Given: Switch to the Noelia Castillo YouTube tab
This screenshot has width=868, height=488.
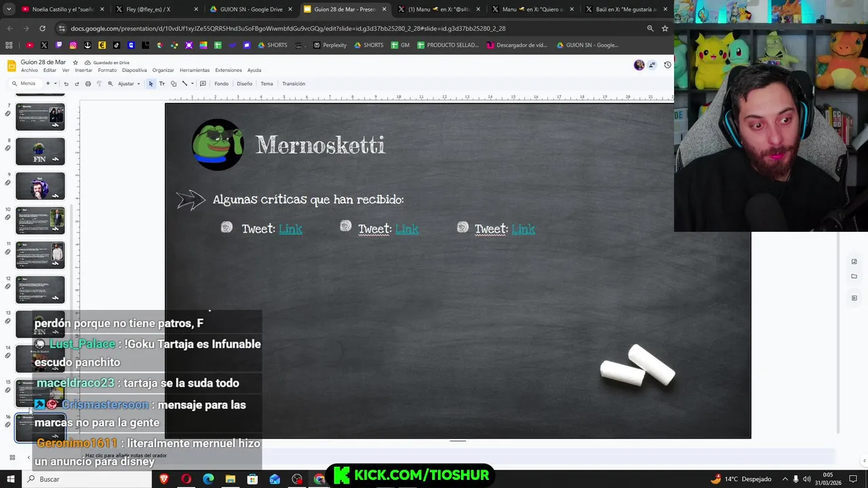Looking at the screenshot, I should pos(63,9).
